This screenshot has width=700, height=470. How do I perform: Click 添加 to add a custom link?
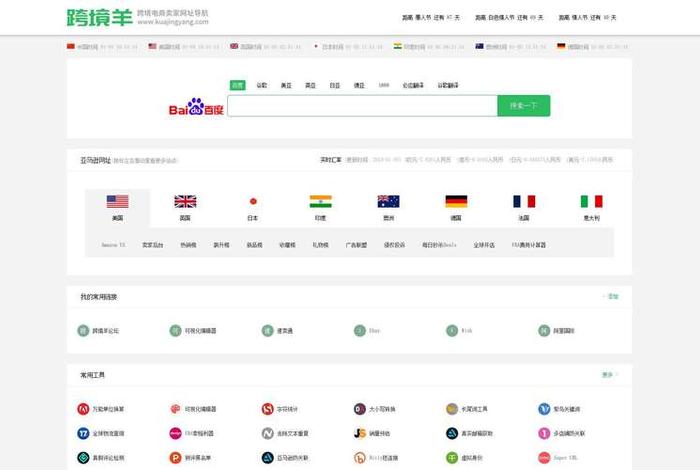pos(612,296)
